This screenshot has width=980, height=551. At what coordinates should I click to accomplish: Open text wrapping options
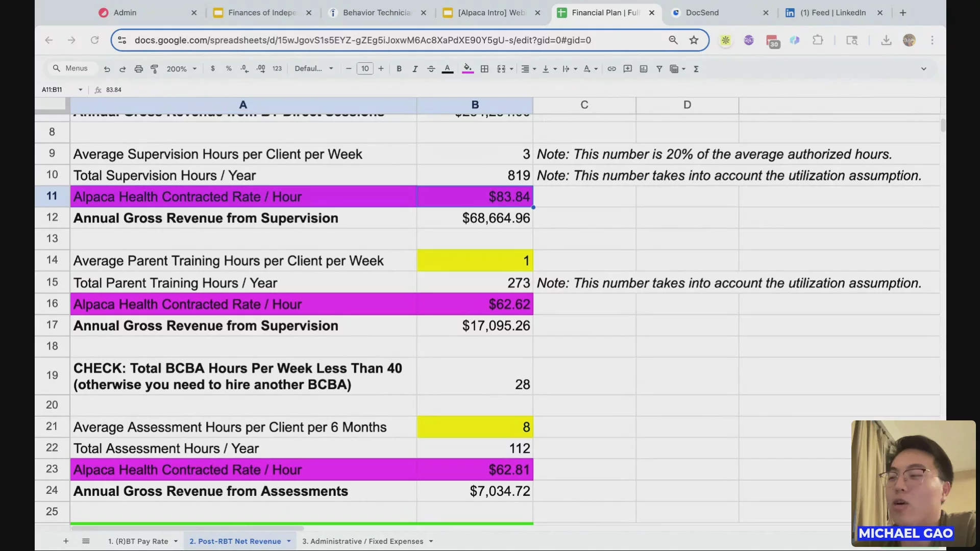tap(569, 69)
